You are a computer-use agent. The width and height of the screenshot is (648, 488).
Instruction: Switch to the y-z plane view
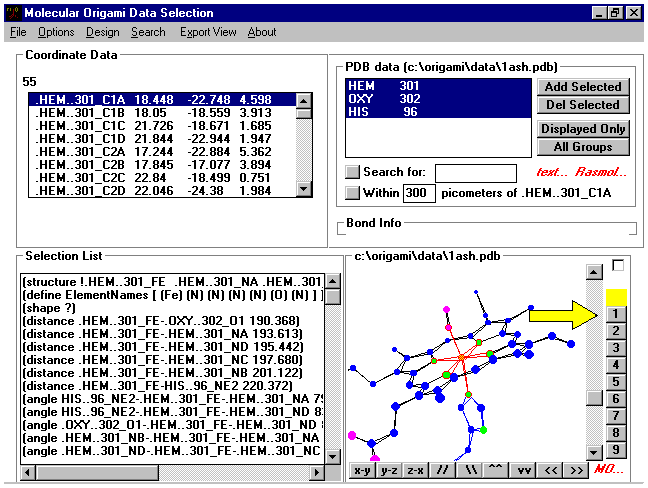389,470
